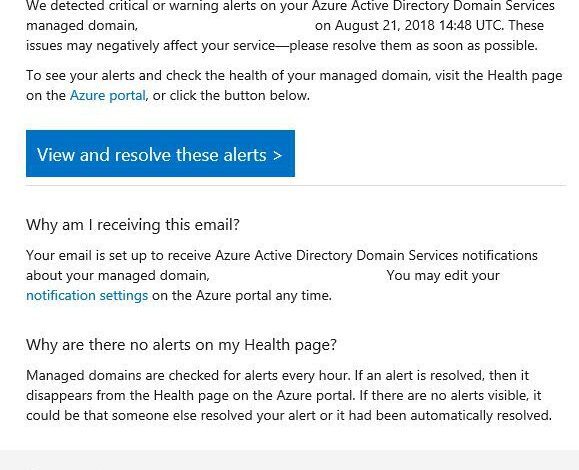This screenshot has height=470, width=579.
Task: Click the horizontal divider under the blue button
Action: tap(296, 185)
